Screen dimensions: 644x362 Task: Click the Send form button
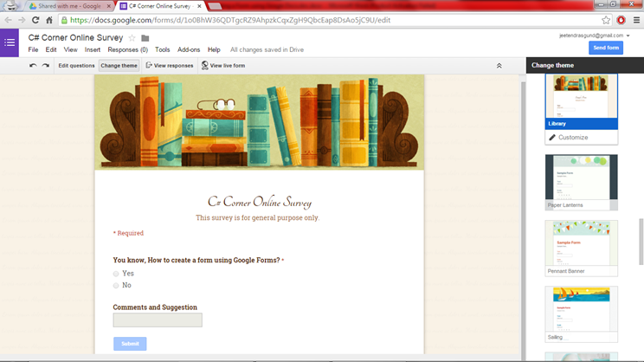pyautogui.click(x=606, y=48)
